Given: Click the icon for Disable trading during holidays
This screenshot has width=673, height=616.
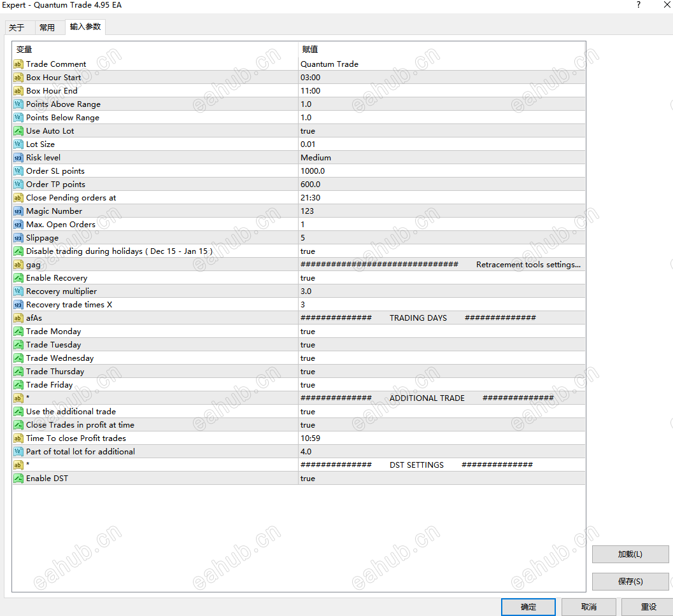Looking at the screenshot, I should (x=18, y=251).
